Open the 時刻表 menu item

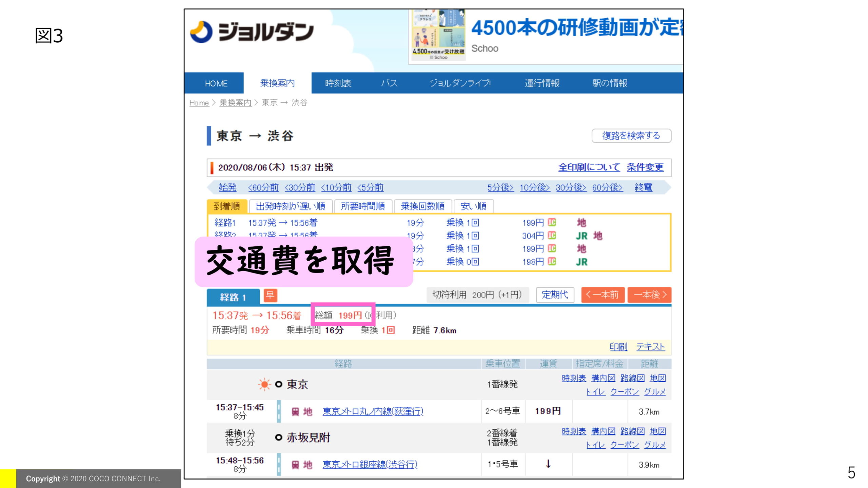coord(338,83)
